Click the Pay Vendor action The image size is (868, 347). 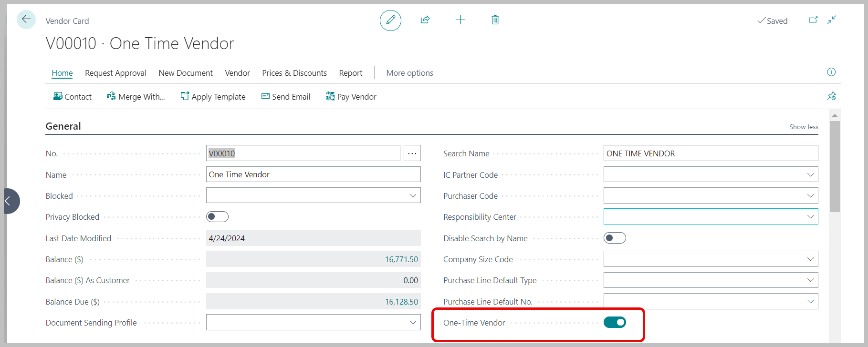[x=351, y=97]
